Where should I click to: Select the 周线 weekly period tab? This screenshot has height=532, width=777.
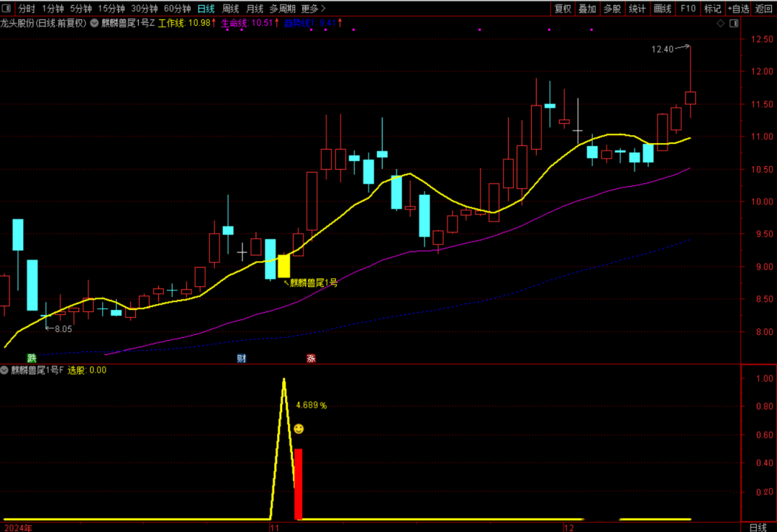[230, 9]
